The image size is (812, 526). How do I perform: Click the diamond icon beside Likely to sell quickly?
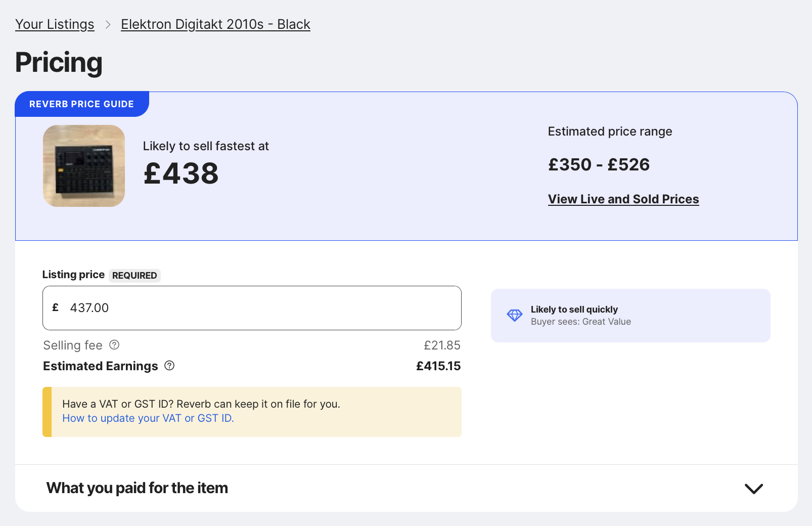pos(515,315)
